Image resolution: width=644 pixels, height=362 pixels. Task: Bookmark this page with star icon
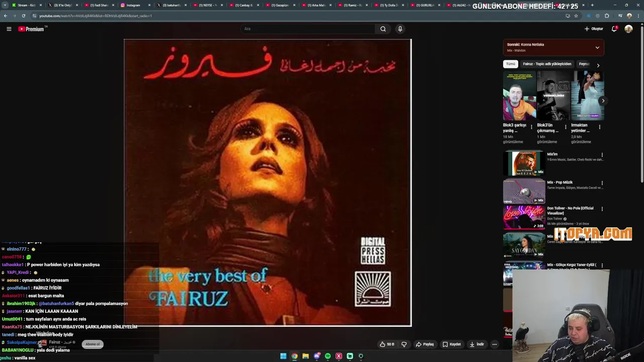[576, 16]
